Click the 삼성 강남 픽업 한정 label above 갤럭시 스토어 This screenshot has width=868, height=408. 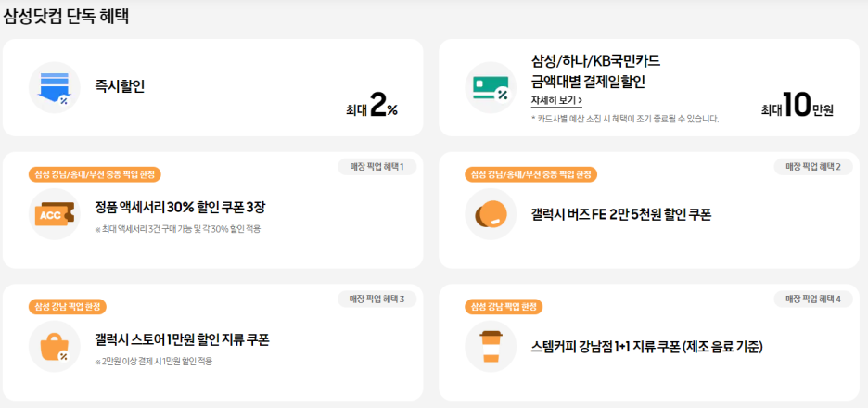(68, 306)
